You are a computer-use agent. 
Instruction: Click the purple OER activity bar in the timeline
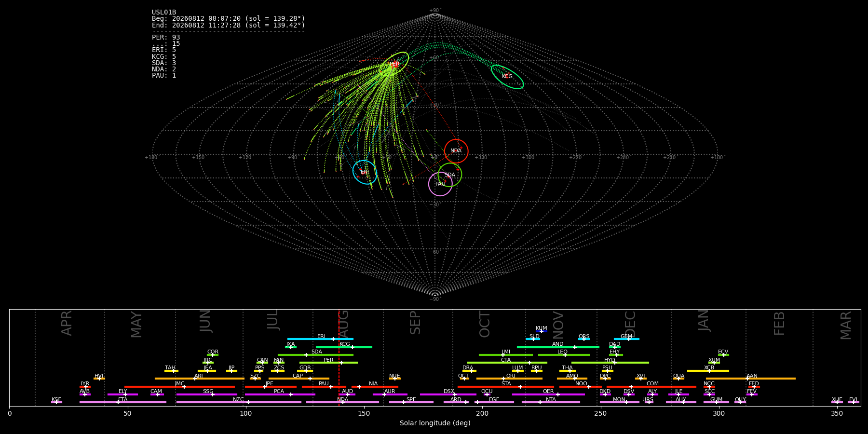click(x=548, y=394)
